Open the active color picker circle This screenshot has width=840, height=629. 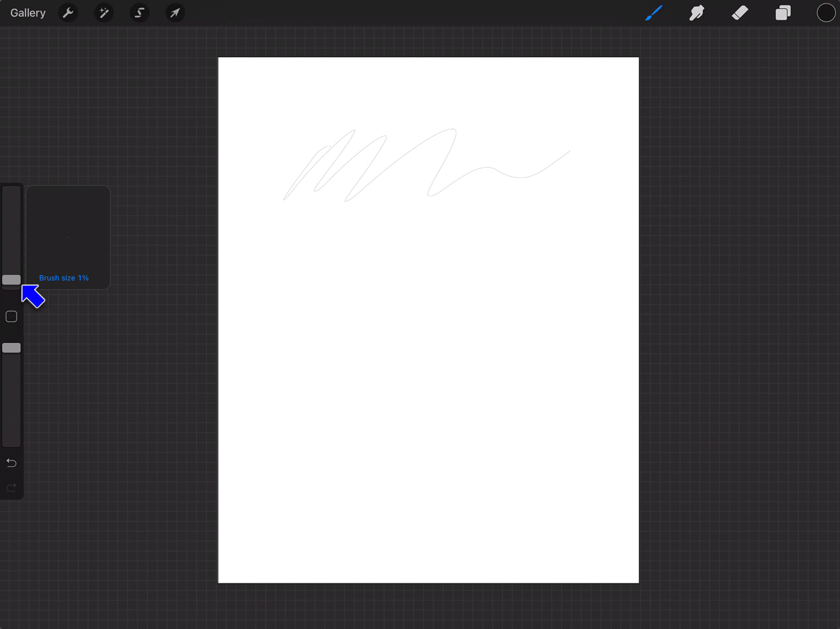point(826,13)
